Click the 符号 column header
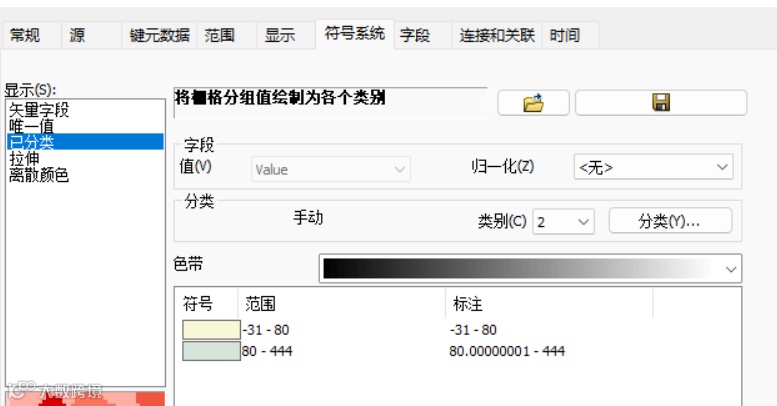The width and height of the screenshot is (777, 406). click(198, 303)
